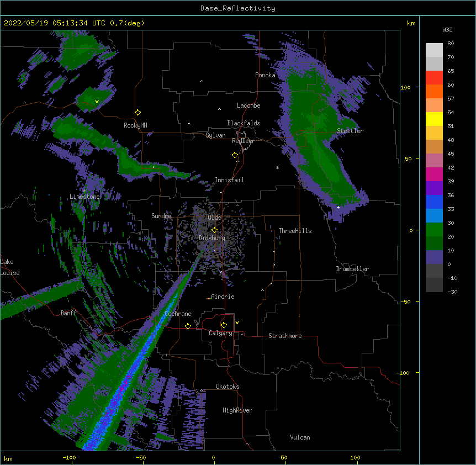Click the yellow V marker in northwest green echo

(x=97, y=102)
